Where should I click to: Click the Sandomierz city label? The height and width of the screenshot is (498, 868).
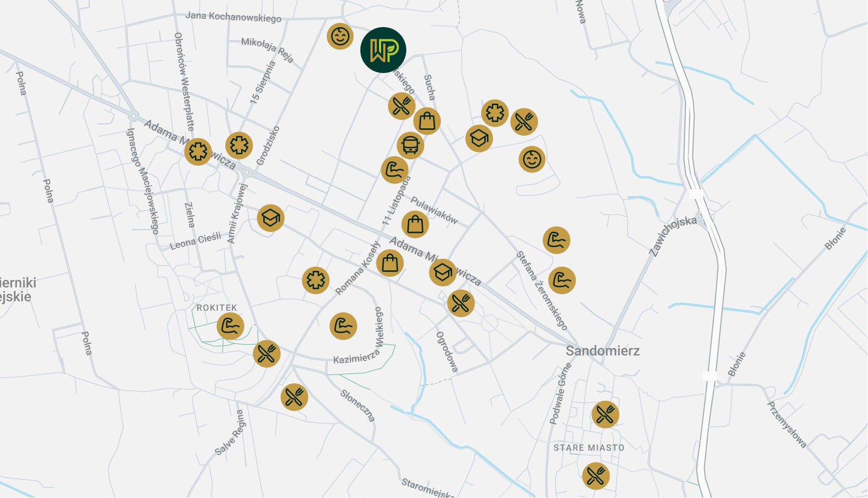(603, 351)
